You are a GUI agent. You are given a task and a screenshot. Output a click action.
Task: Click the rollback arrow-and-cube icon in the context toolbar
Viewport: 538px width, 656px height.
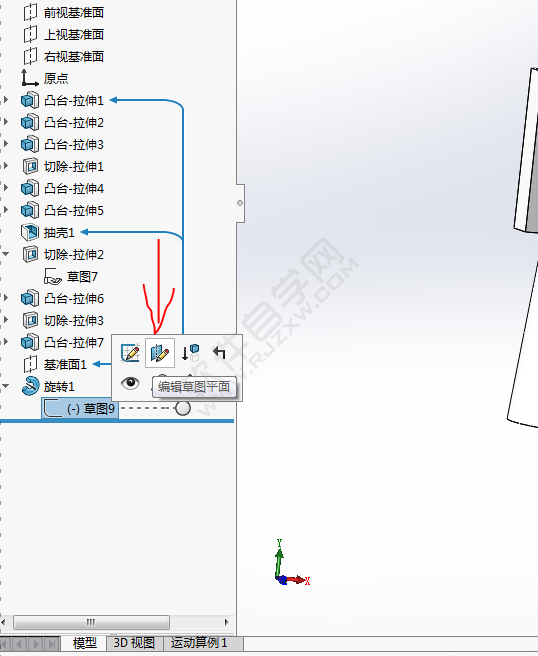pyautogui.click(x=190, y=353)
